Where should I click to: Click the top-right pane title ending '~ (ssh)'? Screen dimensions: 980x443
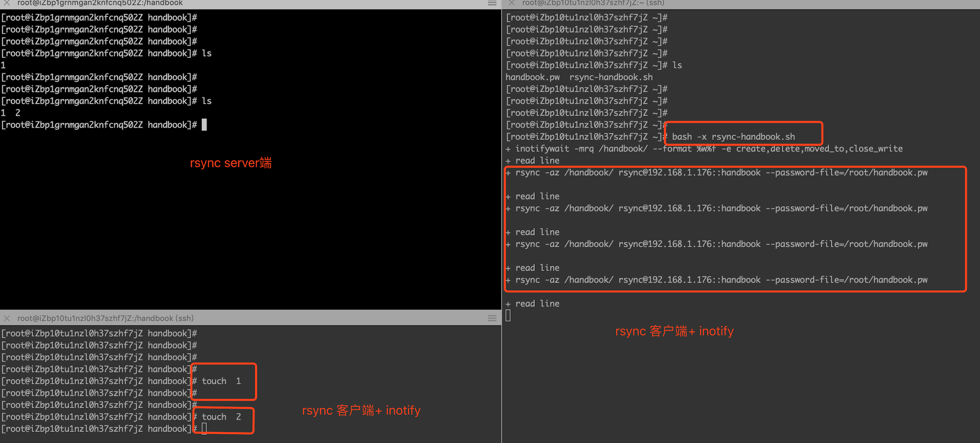593,3
